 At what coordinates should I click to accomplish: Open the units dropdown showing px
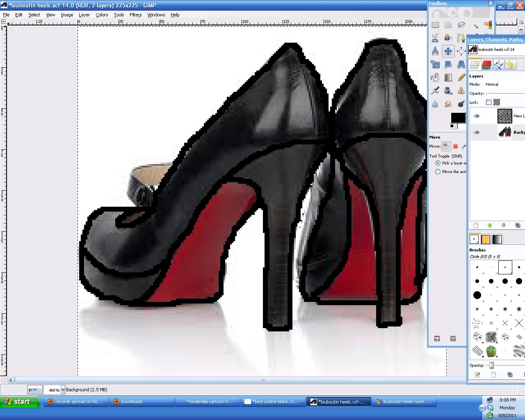pyautogui.click(x=35, y=390)
